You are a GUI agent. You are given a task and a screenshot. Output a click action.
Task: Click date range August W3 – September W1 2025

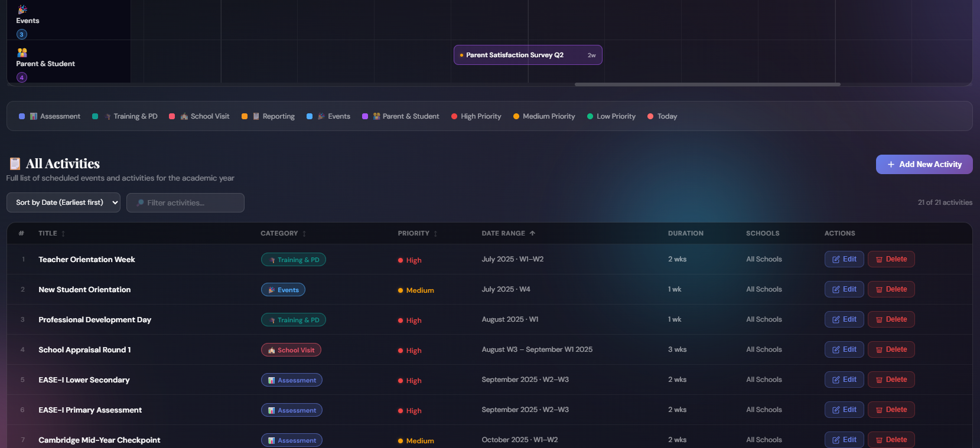click(x=537, y=349)
